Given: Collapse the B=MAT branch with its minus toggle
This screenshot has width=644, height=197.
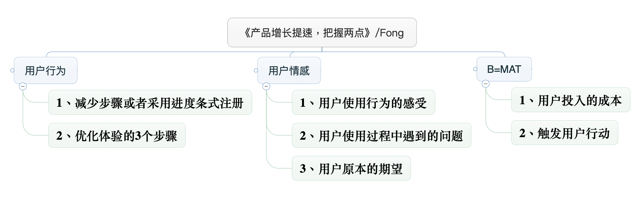Looking at the screenshot, I should point(486,84).
